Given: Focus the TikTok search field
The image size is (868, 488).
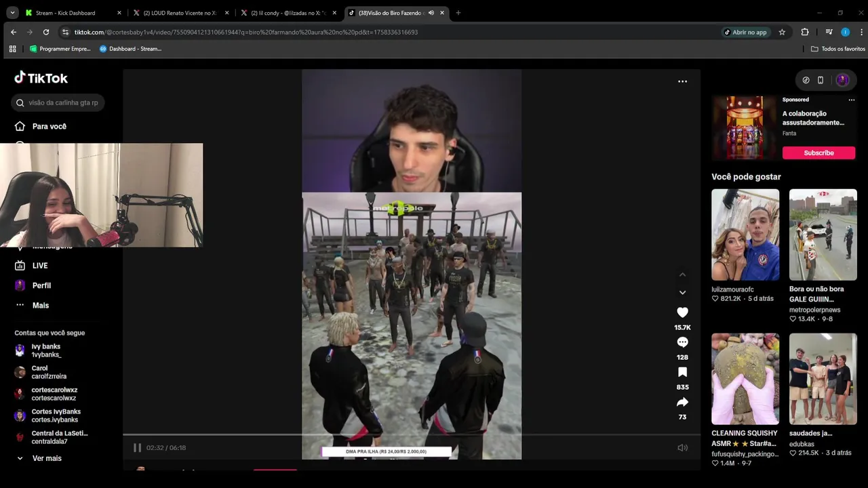Looking at the screenshot, I should tap(58, 103).
